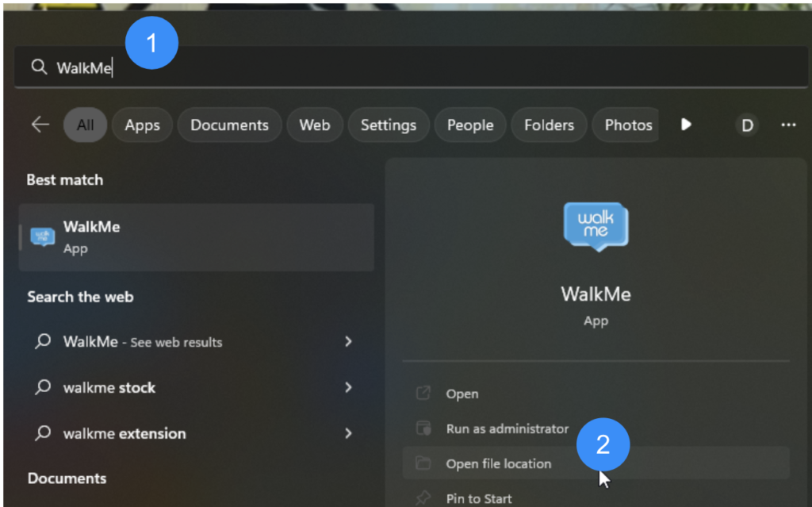Click Open to launch WalkMe
The image size is (812, 507).
(x=462, y=394)
